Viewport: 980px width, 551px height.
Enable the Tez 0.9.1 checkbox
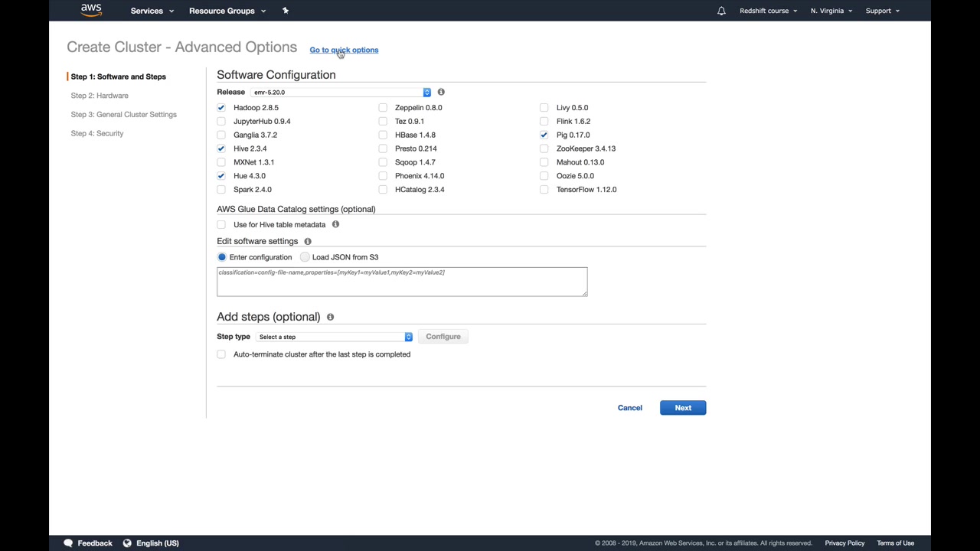[383, 122]
